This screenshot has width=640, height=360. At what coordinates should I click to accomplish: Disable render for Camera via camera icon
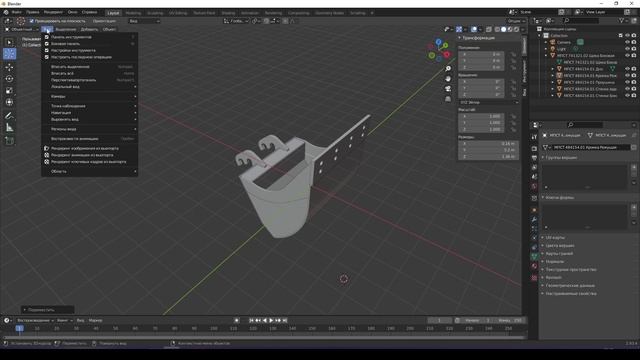634,42
